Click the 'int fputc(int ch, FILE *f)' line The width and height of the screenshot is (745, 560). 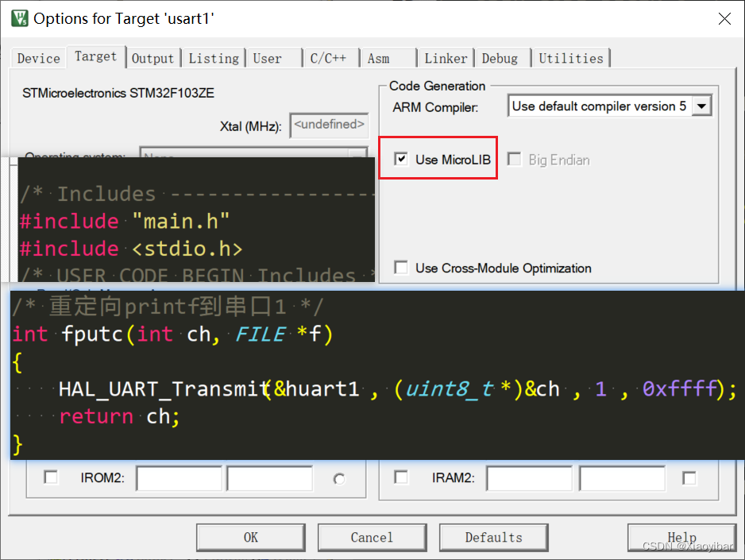pos(172,334)
